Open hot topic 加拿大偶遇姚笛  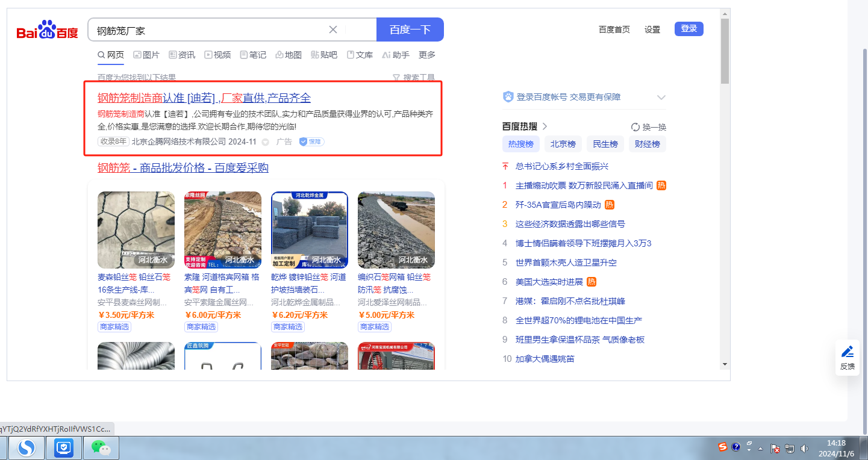click(x=545, y=359)
